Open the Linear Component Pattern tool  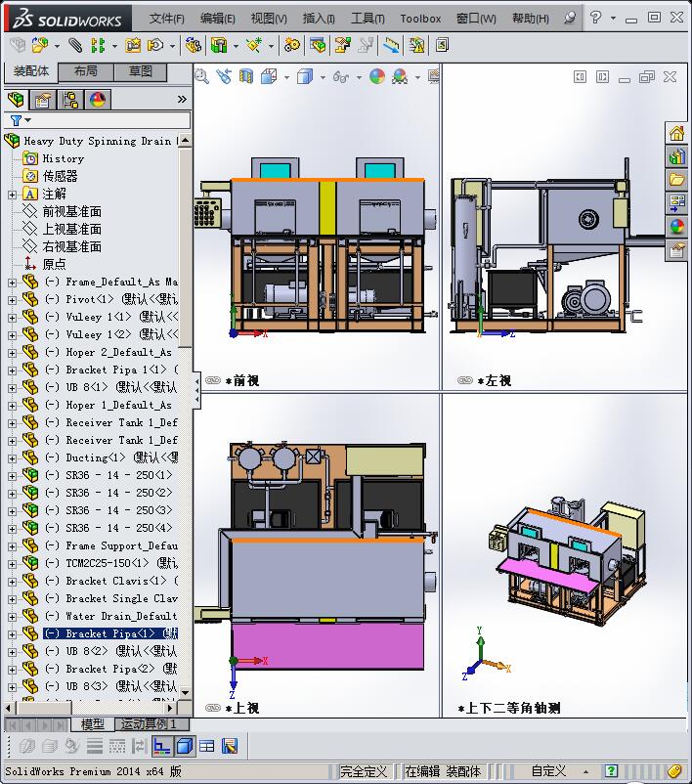click(x=98, y=46)
